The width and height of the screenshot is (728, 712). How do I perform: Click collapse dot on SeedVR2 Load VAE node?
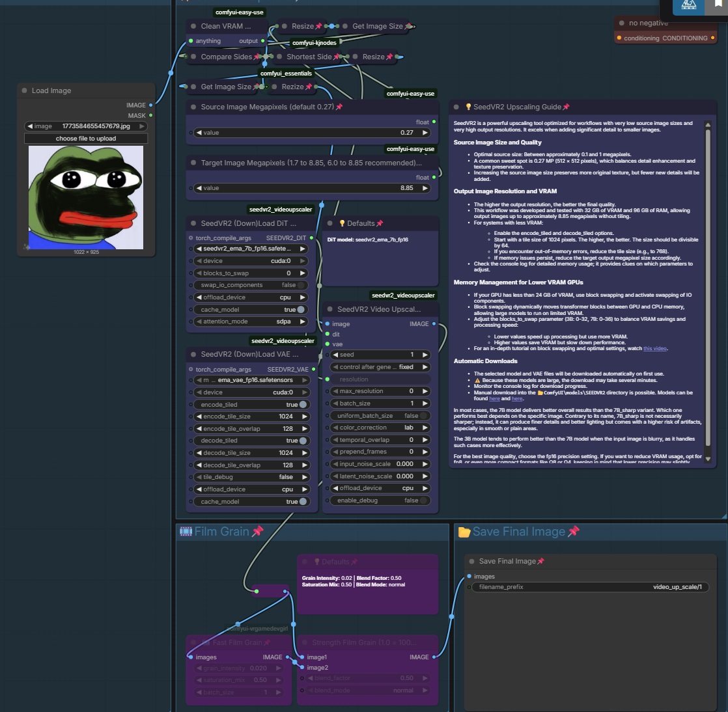click(193, 354)
